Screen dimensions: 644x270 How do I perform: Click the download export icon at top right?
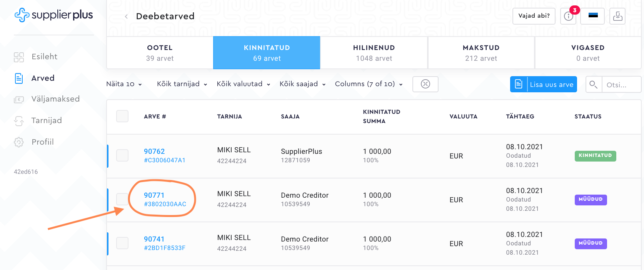[x=617, y=16]
